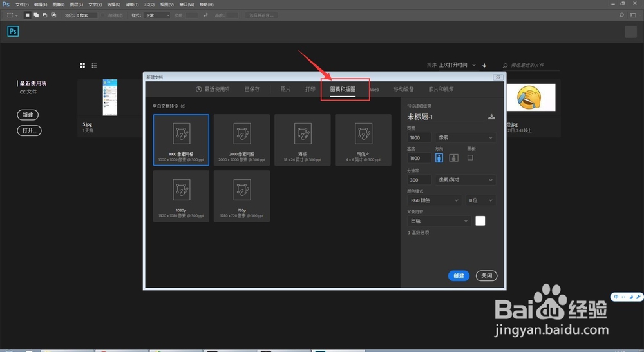
Task: Select the 720p preset
Action: pyautogui.click(x=242, y=196)
